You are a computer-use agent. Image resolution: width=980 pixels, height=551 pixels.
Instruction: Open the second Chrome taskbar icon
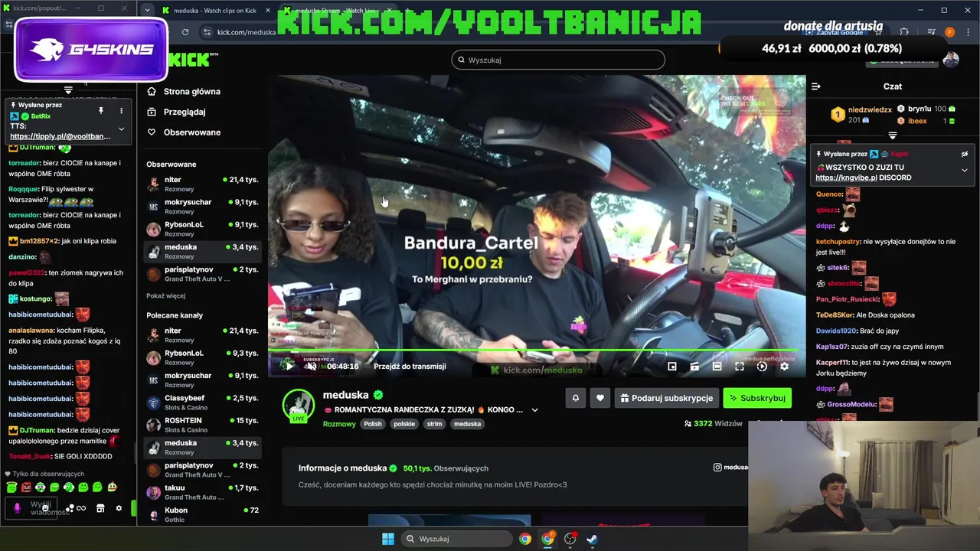(547, 539)
